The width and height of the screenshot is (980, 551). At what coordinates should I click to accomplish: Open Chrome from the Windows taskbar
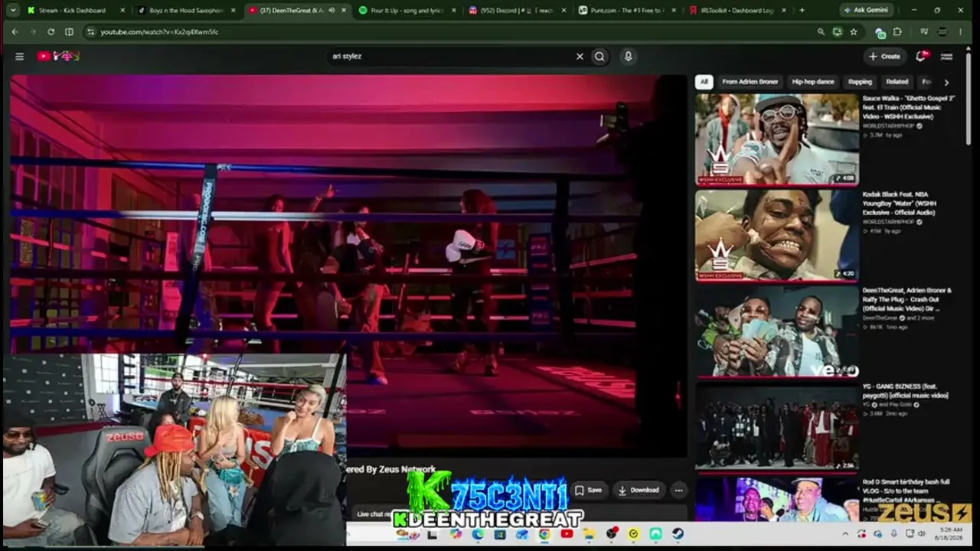(544, 533)
